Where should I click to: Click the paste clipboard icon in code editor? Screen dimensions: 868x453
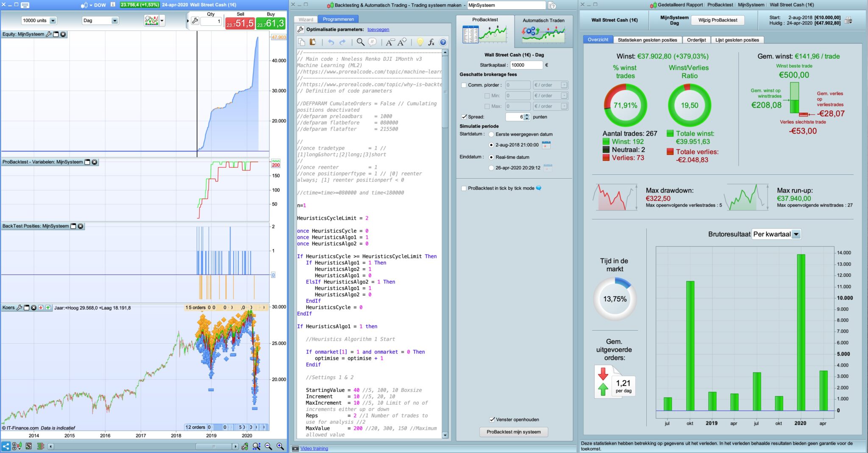(x=313, y=42)
